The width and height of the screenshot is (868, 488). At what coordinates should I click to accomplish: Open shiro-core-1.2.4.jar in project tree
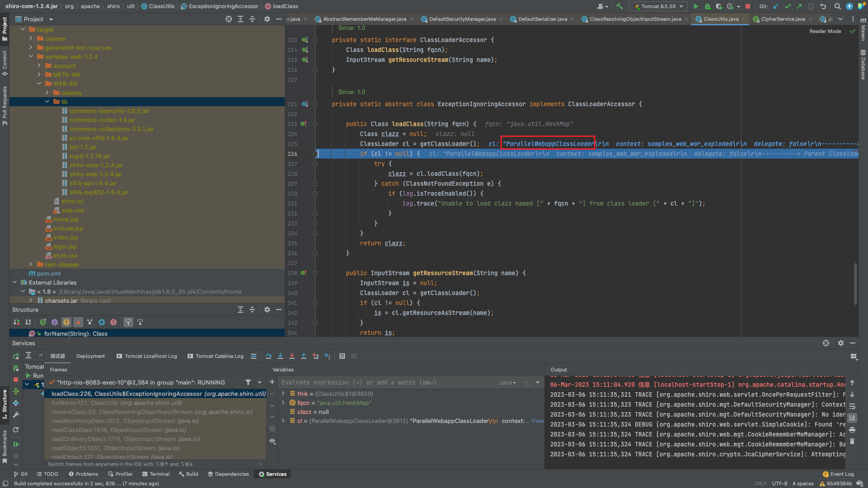(96, 165)
